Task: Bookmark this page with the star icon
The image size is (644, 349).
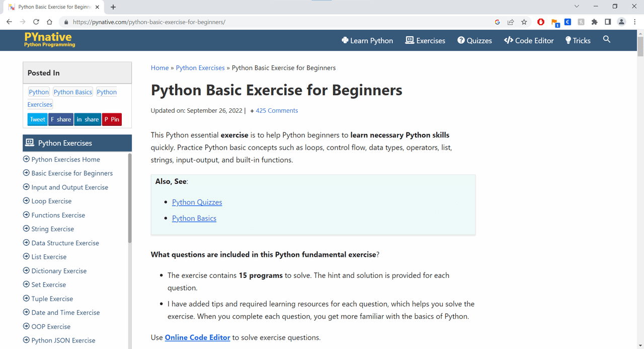Action: tap(524, 22)
